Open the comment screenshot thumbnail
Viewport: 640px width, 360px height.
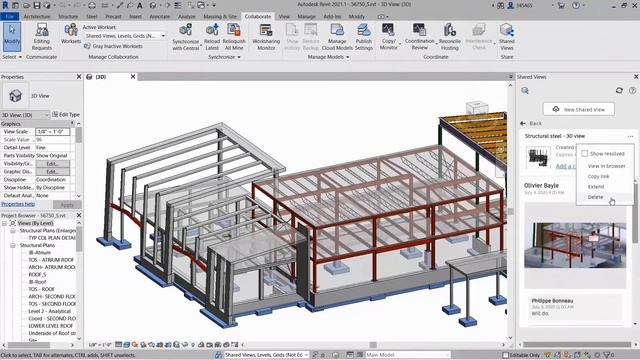tap(575, 245)
